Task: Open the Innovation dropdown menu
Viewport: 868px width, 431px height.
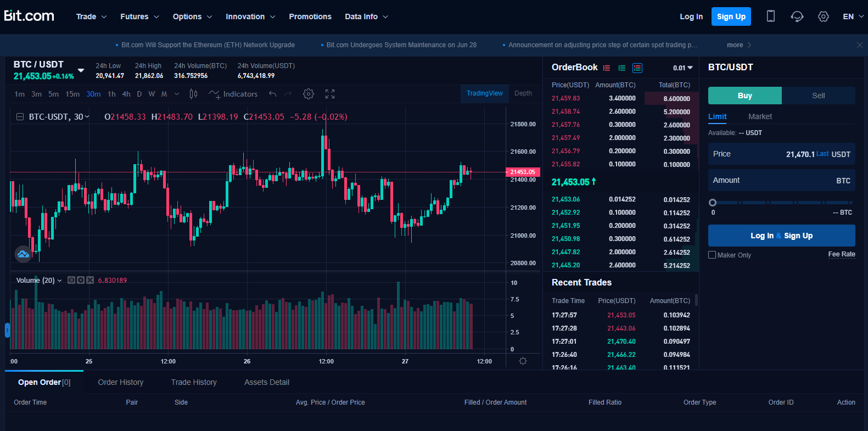Action: click(251, 16)
